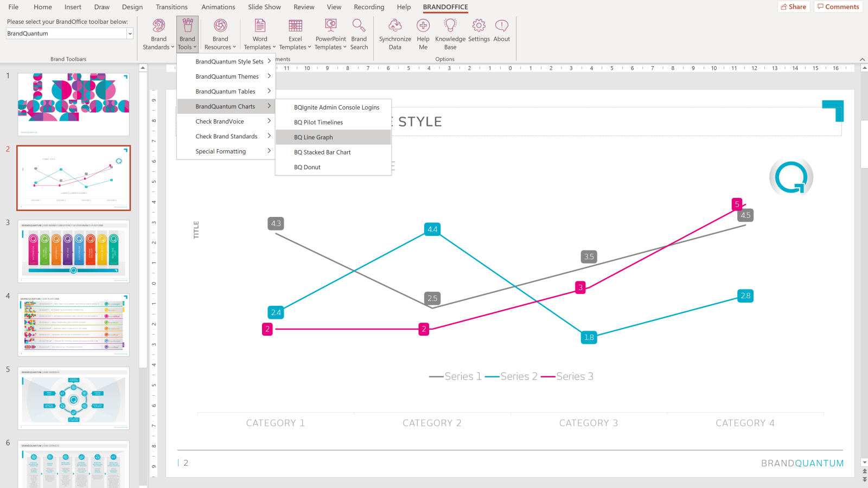
Task: Click the Brand Resources icon
Action: click(220, 25)
